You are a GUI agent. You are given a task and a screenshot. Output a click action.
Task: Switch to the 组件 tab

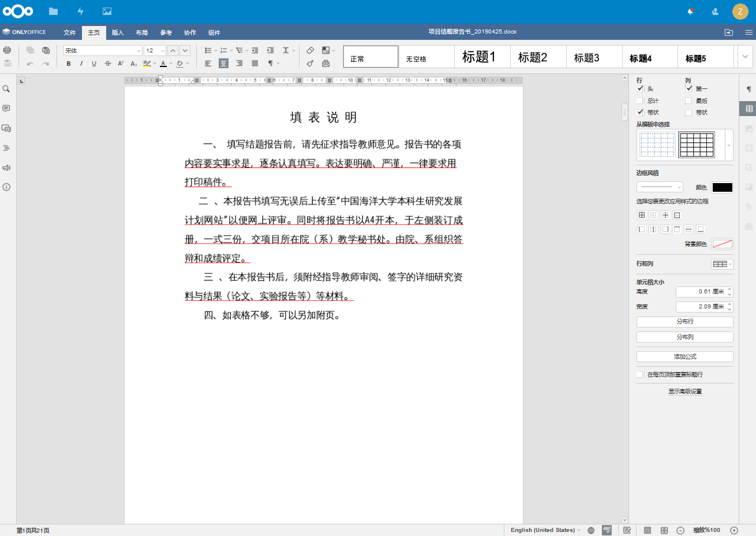[x=214, y=33]
